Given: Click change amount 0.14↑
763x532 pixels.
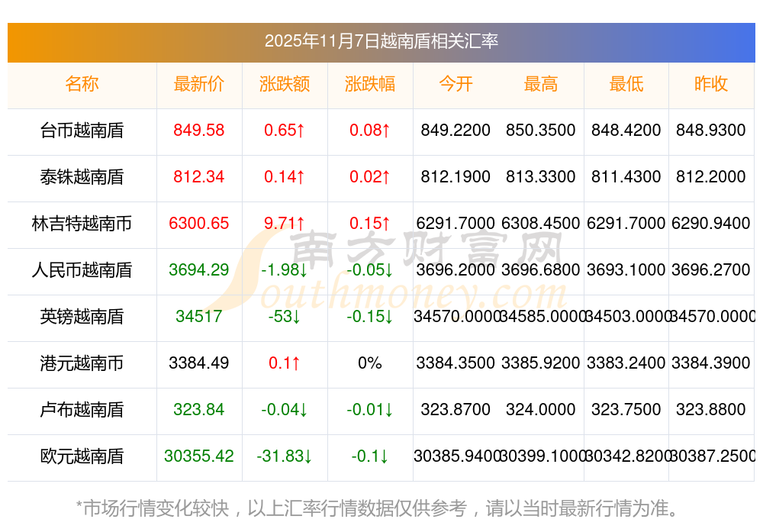Looking at the screenshot, I should click(285, 176).
